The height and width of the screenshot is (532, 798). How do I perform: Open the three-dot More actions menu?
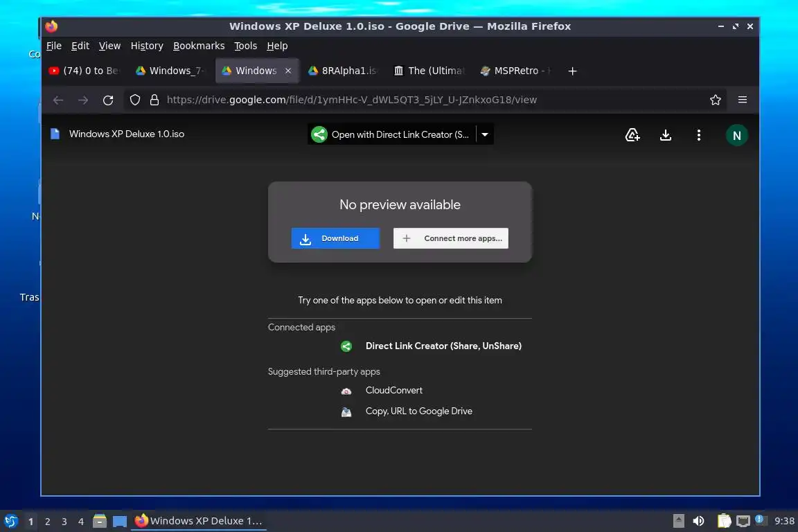coord(699,135)
